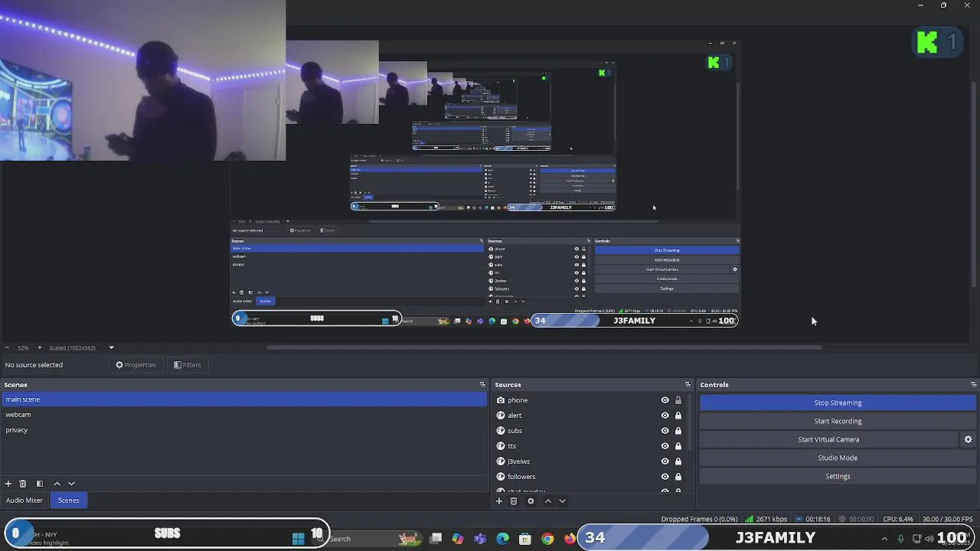Click the Dropped Frames status text
Viewport: 980px width, 551px height.
pyautogui.click(x=700, y=519)
